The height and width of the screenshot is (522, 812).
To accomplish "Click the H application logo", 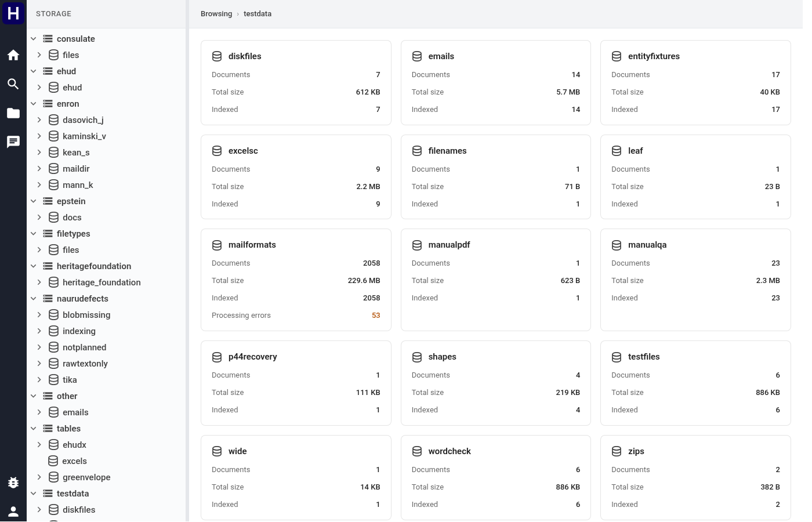I will [13, 13].
